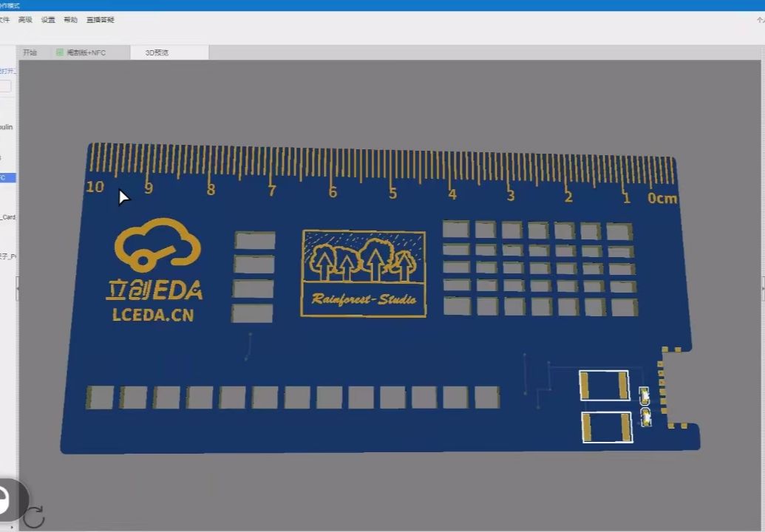Select the project item ending in _Card
The height and width of the screenshot is (532, 765).
(x=8, y=217)
